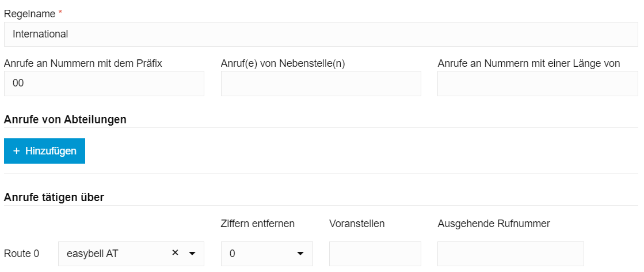Focus the Regelname field containing International
Viewport: 644px width, 272px height.
321,35
